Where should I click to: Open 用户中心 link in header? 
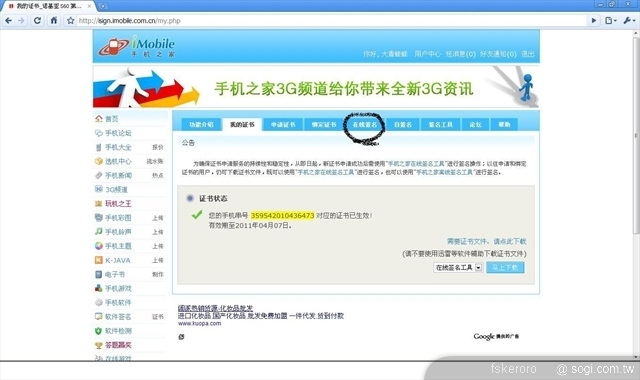click(428, 54)
